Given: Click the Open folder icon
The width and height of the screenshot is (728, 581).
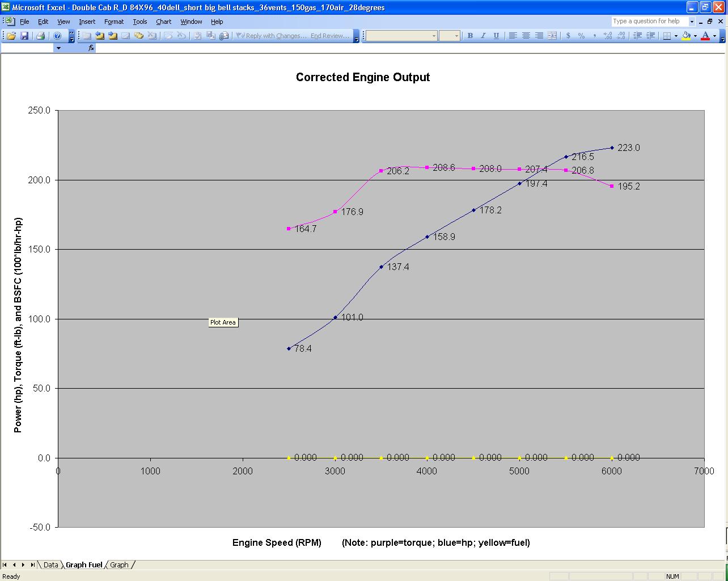Looking at the screenshot, I should pyautogui.click(x=11, y=36).
